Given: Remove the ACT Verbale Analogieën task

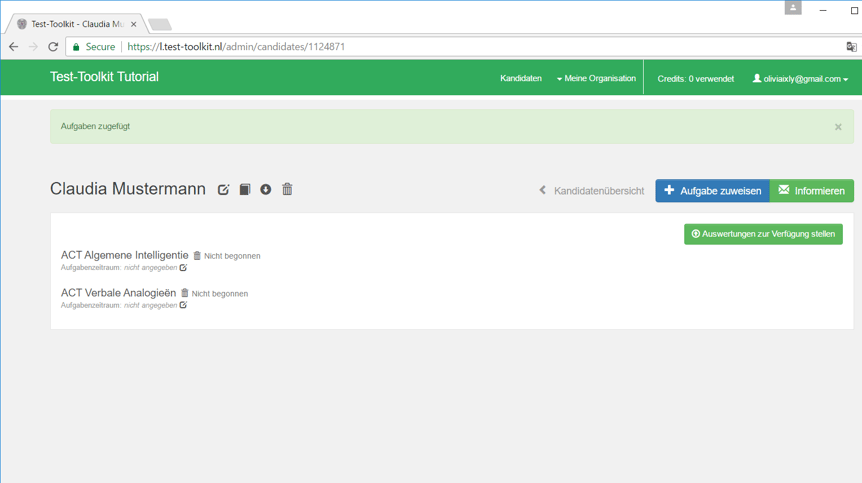Looking at the screenshot, I should coord(185,293).
